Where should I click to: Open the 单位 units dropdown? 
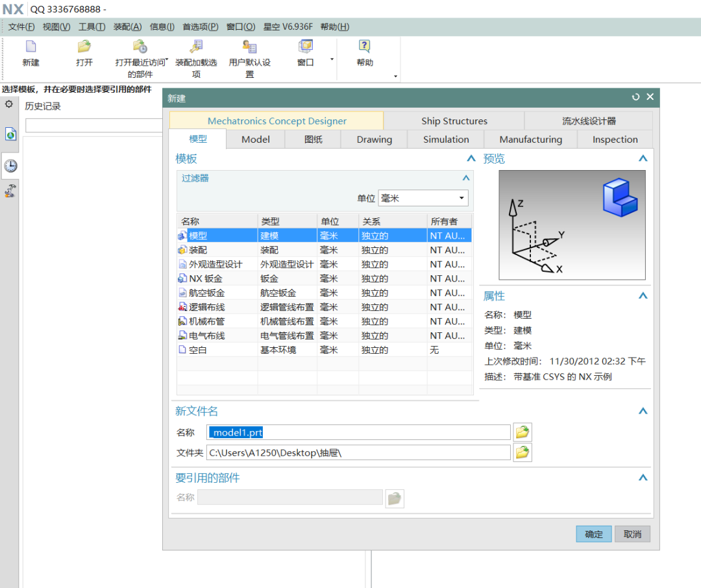pyautogui.click(x=423, y=198)
